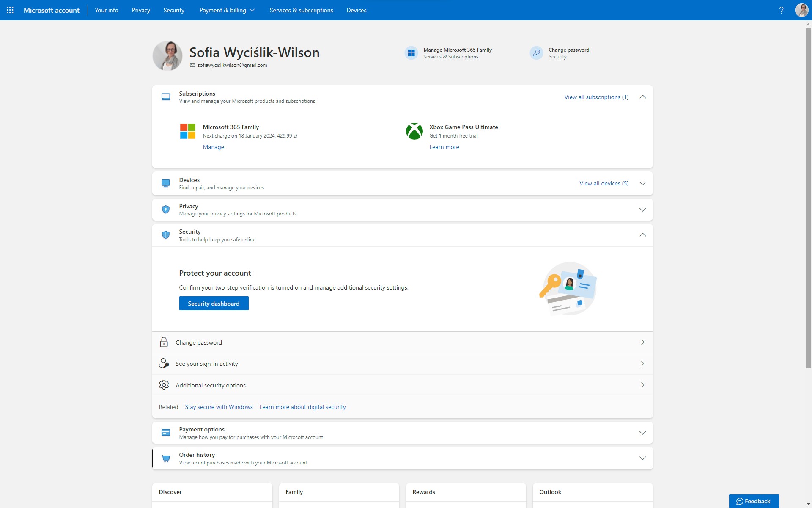Click the Order history cart icon
This screenshot has height=508, width=812.
(166, 458)
